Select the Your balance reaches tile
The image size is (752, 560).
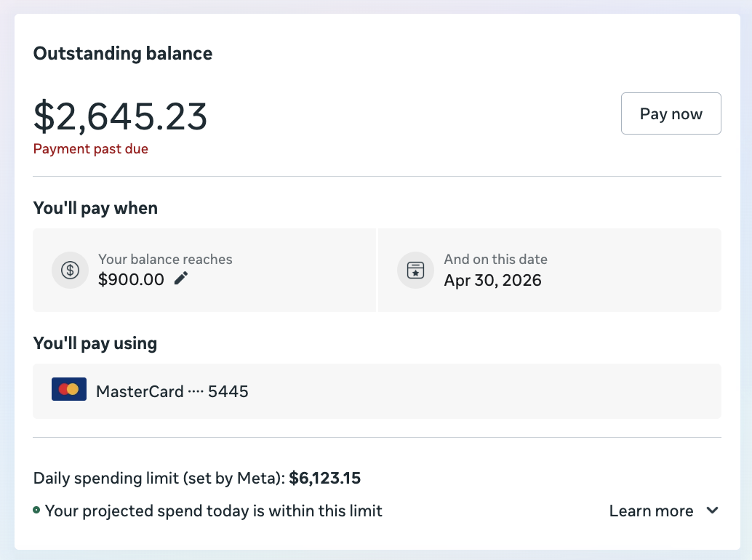(204, 270)
